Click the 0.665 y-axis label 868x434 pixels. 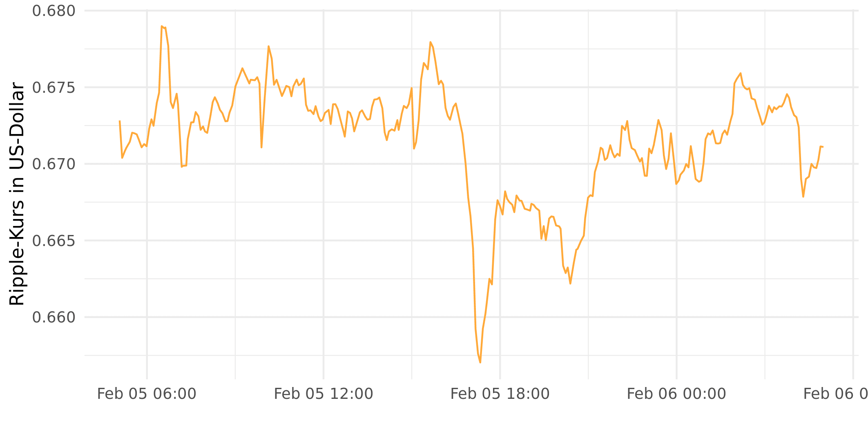[x=54, y=241]
